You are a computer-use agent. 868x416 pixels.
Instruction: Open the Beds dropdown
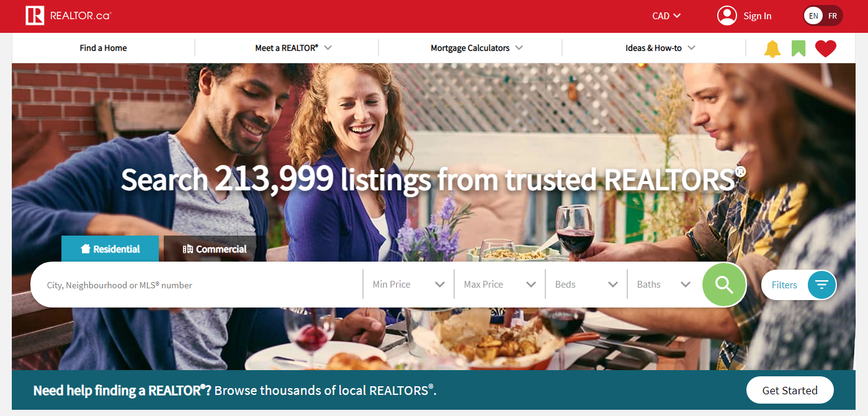tap(586, 285)
